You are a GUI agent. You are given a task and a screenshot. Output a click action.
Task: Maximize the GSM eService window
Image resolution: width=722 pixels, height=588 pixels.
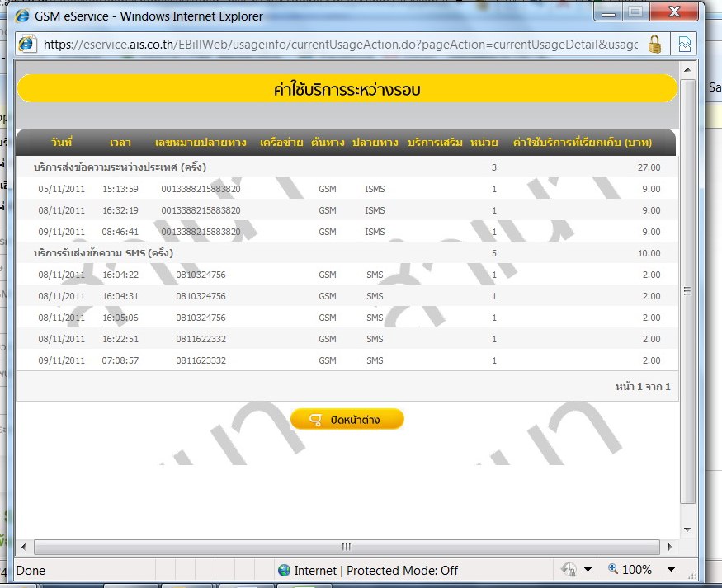(x=636, y=12)
